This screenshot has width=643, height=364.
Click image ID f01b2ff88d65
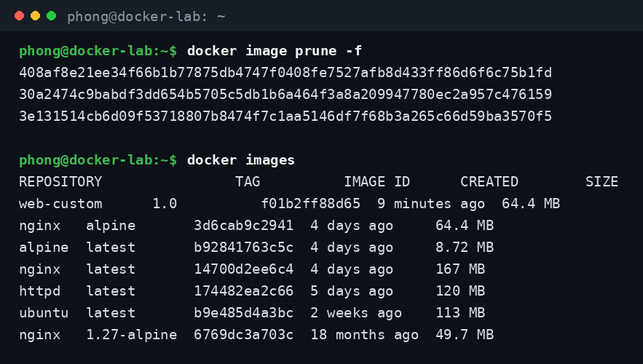(311, 204)
